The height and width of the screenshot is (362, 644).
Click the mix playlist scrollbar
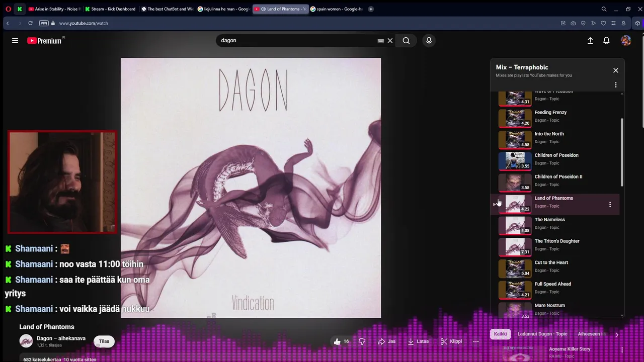[622, 152]
